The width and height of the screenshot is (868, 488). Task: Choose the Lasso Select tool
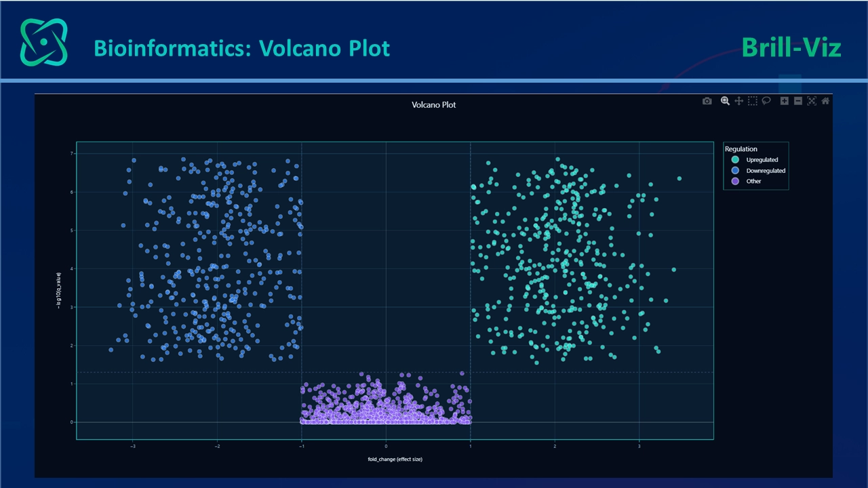click(766, 101)
